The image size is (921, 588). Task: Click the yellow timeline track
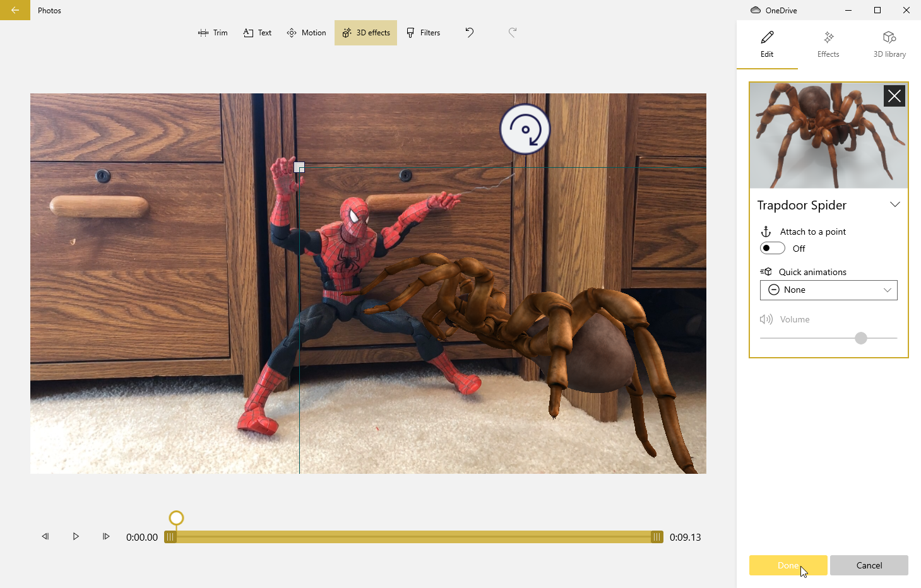tap(413, 537)
